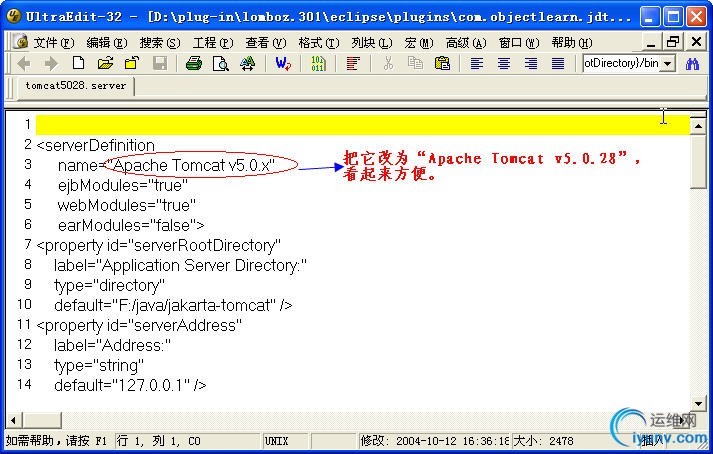Open the 宏(M) menu

pyautogui.click(x=418, y=43)
